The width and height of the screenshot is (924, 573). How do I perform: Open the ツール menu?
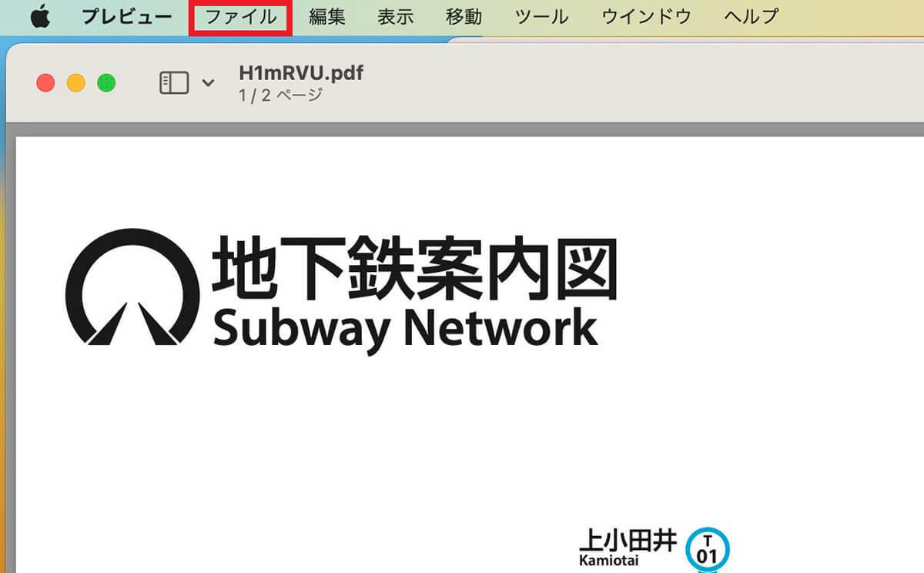click(541, 16)
